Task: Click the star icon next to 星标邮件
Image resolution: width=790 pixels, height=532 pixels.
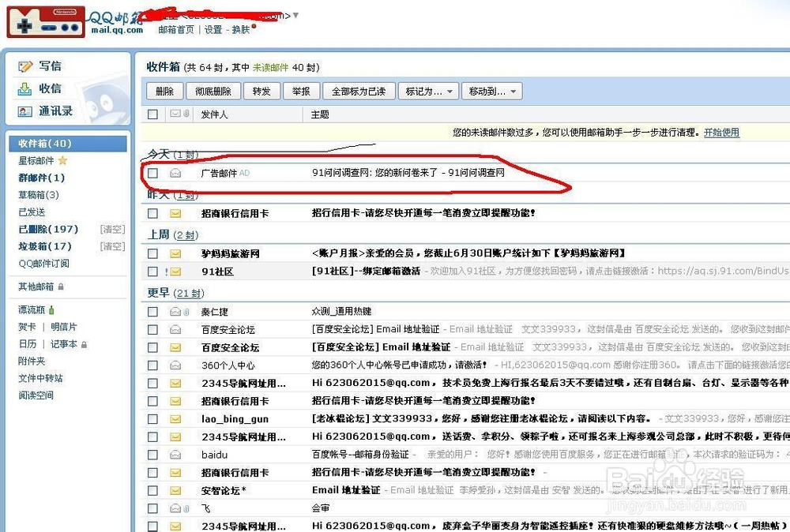Action: [62, 160]
